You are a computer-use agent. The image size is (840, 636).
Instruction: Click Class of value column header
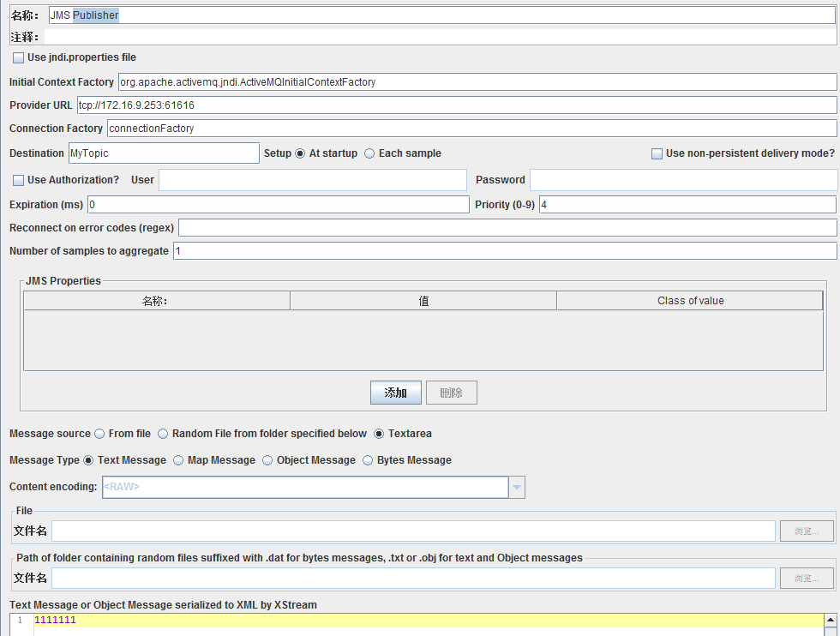pyautogui.click(x=690, y=301)
